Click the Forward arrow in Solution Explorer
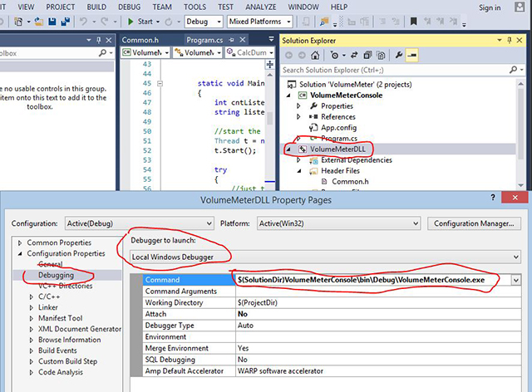This screenshot has width=532, height=392. pyautogui.click(x=302, y=55)
